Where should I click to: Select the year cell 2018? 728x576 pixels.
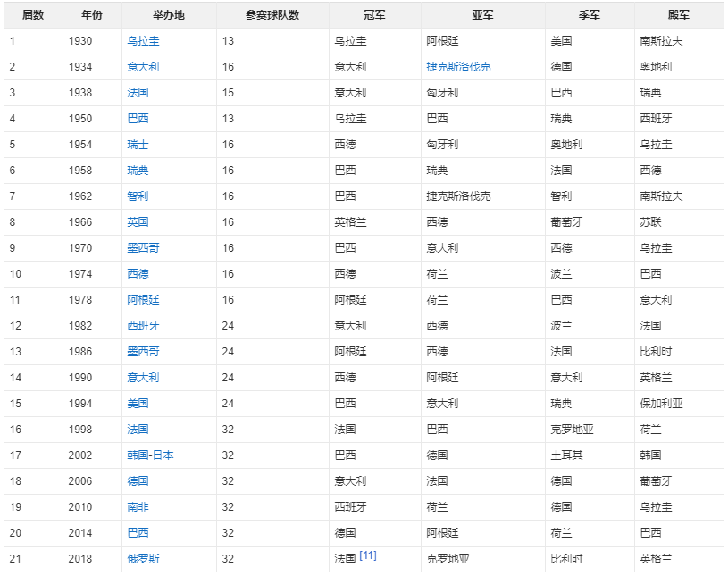click(80, 559)
